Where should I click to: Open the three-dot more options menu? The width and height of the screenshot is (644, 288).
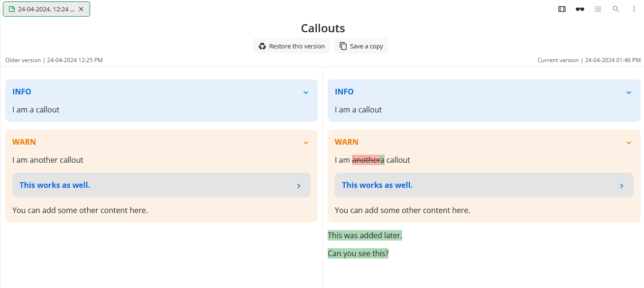(x=634, y=9)
